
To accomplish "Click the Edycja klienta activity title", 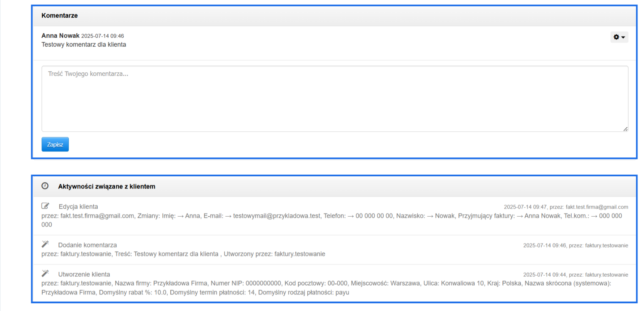I will pos(78,207).
